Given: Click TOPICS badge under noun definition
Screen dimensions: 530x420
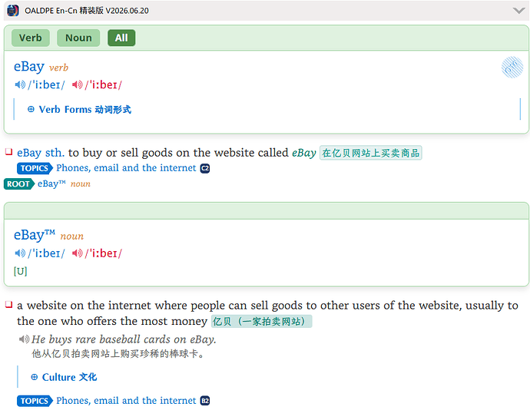Looking at the screenshot, I should point(35,401).
